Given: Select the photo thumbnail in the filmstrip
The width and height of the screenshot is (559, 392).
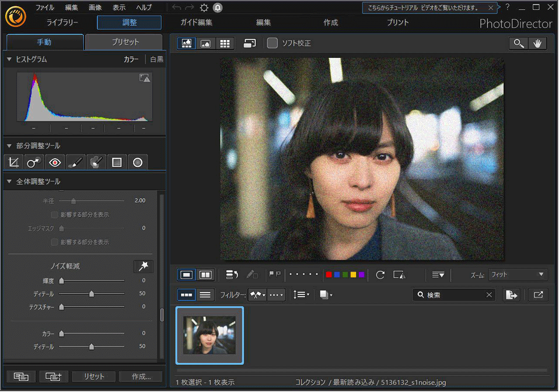Looking at the screenshot, I should click(210, 336).
